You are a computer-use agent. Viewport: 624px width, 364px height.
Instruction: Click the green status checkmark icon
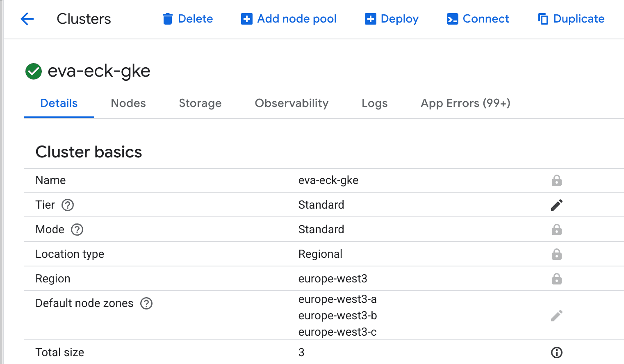34,71
